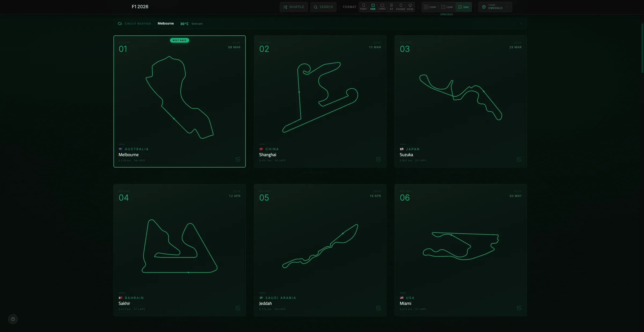Viewport: 644px width, 332px height.
Task: Click the theme palette icon
Action: click(484, 7)
